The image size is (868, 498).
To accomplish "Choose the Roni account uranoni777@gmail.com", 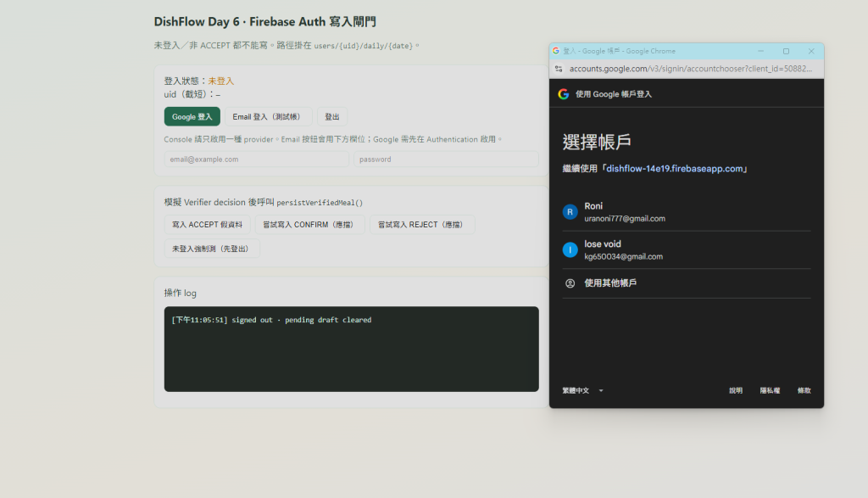I will click(x=687, y=212).
